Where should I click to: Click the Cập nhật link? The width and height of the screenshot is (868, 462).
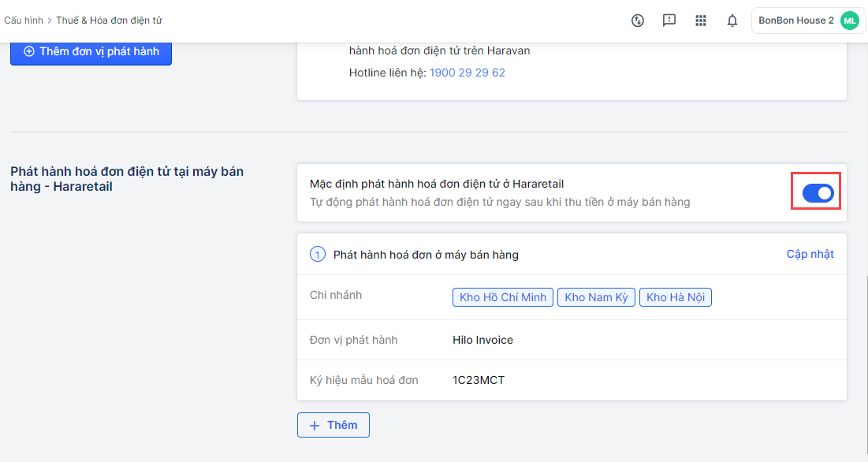(x=810, y=254)
